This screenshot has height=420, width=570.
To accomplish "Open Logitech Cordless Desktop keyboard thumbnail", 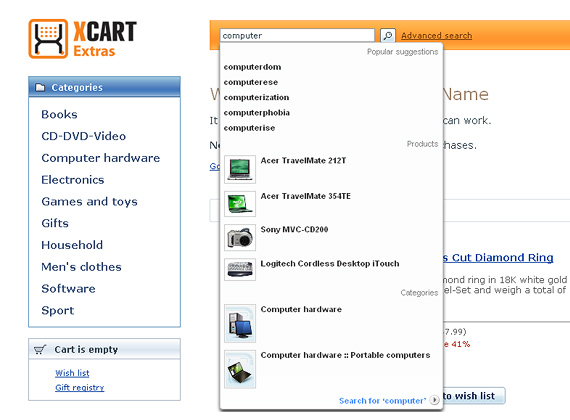I will tap(240, 269).
